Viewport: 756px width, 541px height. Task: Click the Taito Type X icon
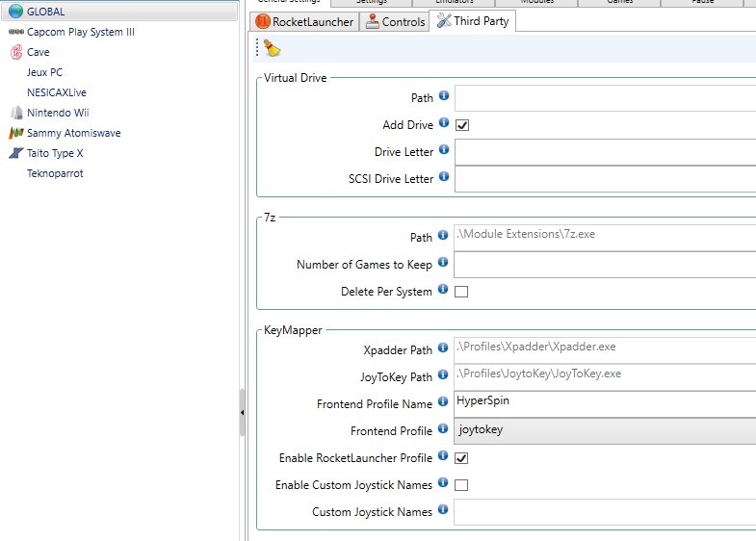click(16, 153)
